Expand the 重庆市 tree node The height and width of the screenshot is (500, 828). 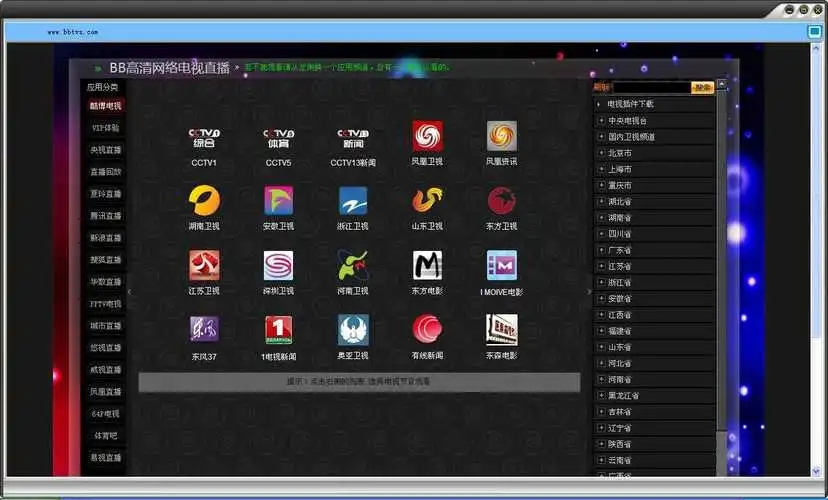point(601,185)
